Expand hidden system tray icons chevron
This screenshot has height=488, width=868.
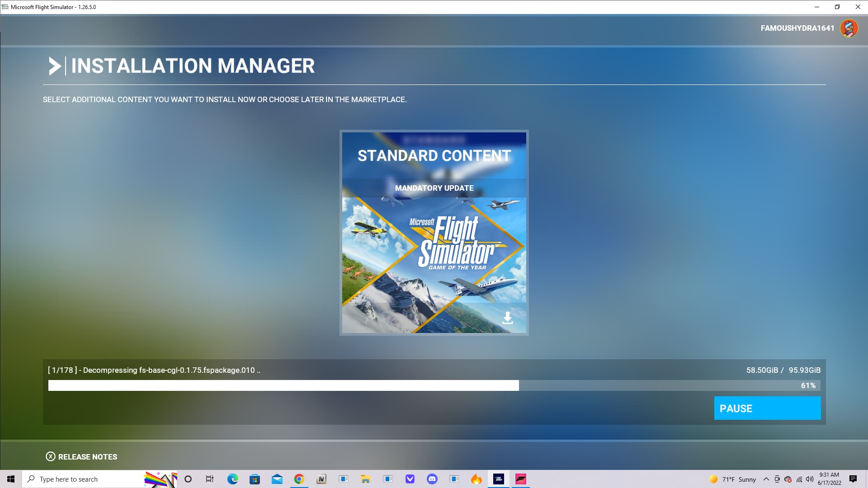coord(766,479)
